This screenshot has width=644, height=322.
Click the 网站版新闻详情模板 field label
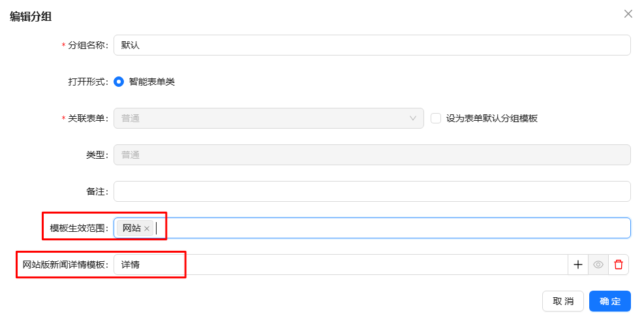pos(65,265)
